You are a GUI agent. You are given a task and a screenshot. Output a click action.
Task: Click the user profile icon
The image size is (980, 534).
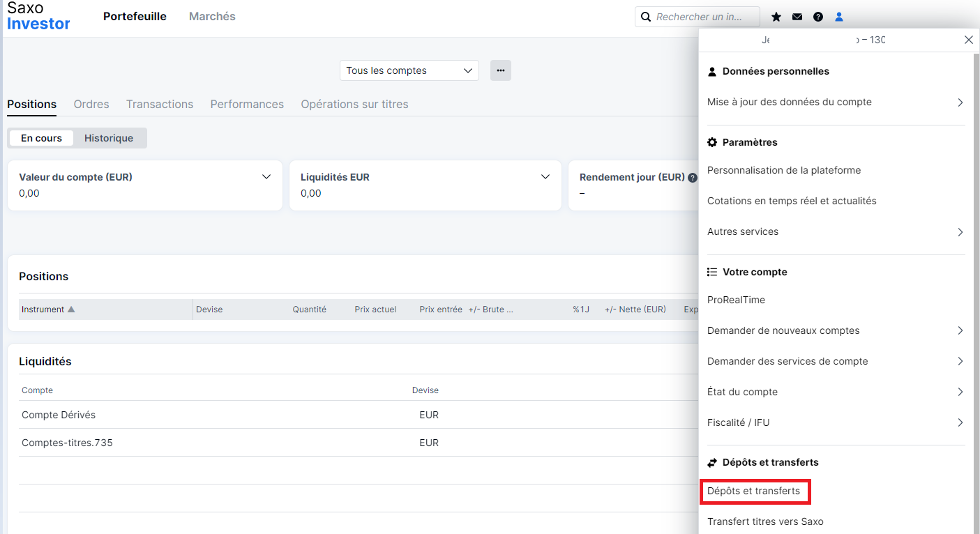click(x=839, y=17)
